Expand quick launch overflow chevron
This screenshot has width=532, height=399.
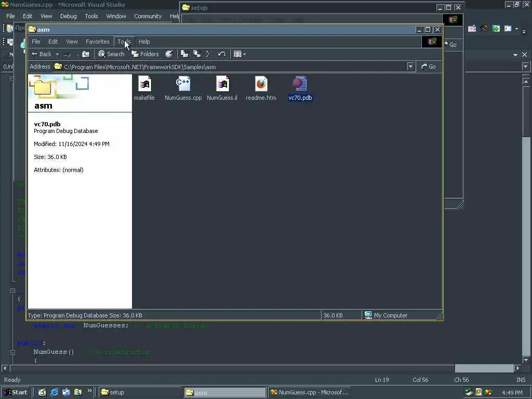(89, 391)
